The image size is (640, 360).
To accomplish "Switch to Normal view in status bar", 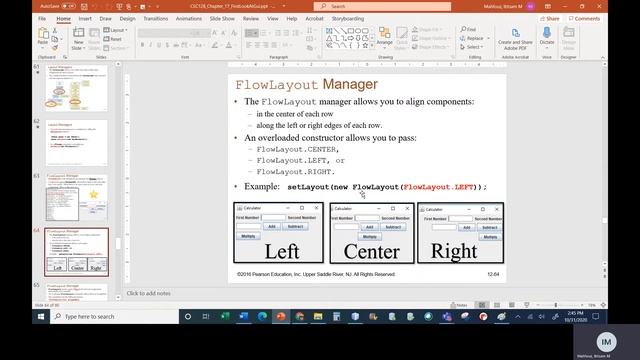I will (482, 305).
